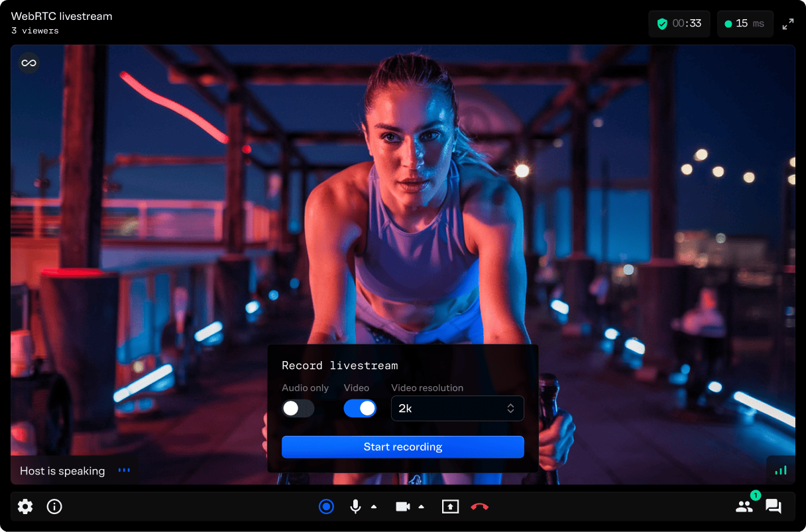806x532 pixels.
Task: Open the chat panel icon
Action: pyautogui.click(x=773, y=507)
